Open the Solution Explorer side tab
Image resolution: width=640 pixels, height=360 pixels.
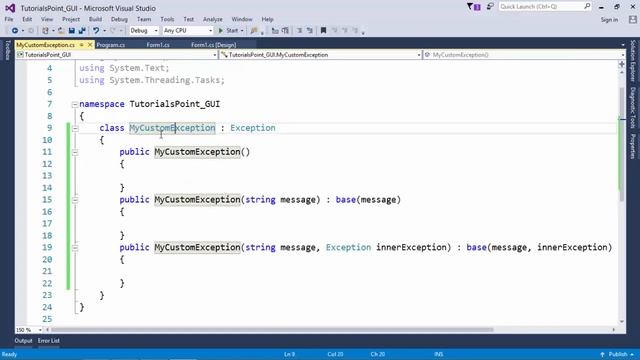[633, 60]
